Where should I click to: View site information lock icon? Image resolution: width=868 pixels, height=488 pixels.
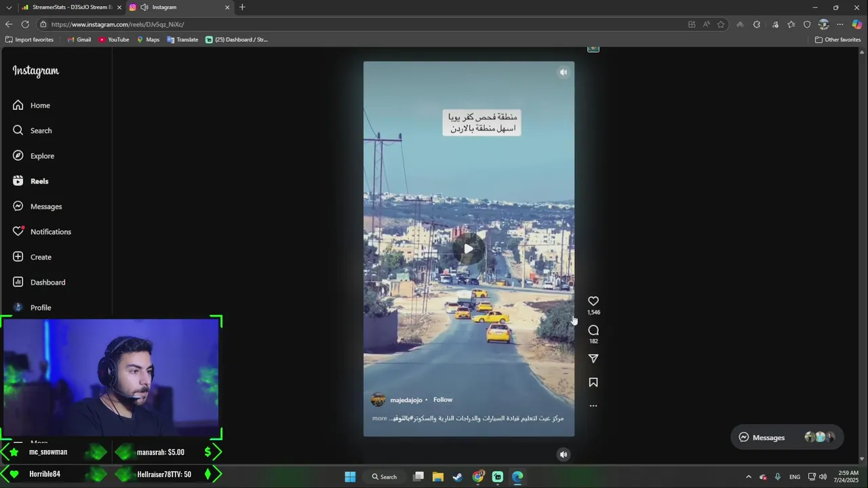[x=43, y=24]
